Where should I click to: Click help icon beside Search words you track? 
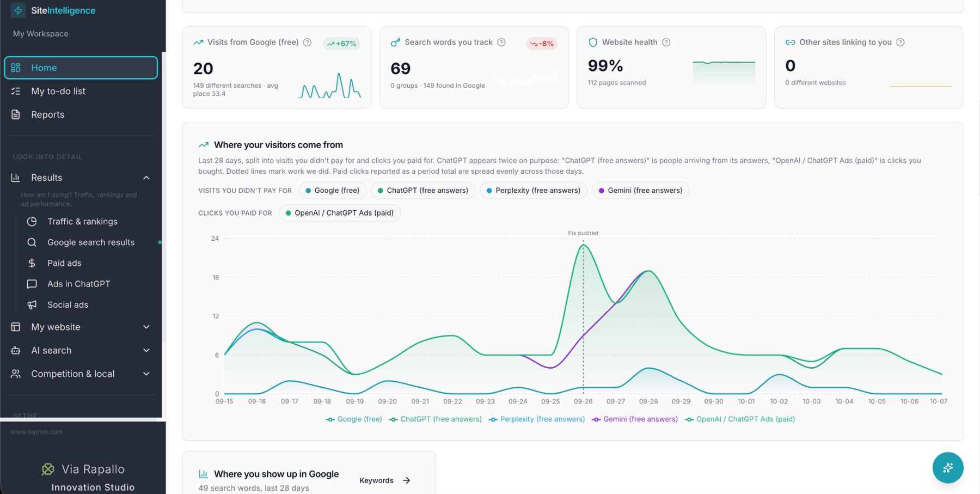point(501,42)
